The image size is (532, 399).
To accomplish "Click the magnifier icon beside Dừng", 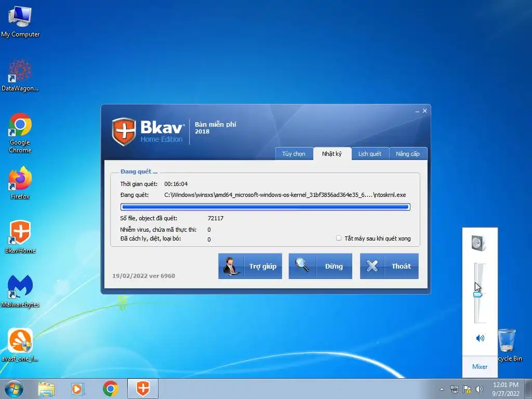I will [302, 265].
